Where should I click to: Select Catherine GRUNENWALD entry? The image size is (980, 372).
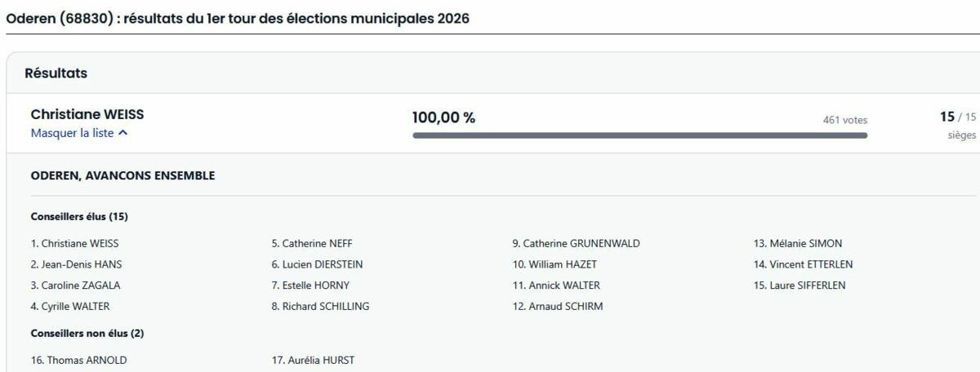[x=576, y=243]
